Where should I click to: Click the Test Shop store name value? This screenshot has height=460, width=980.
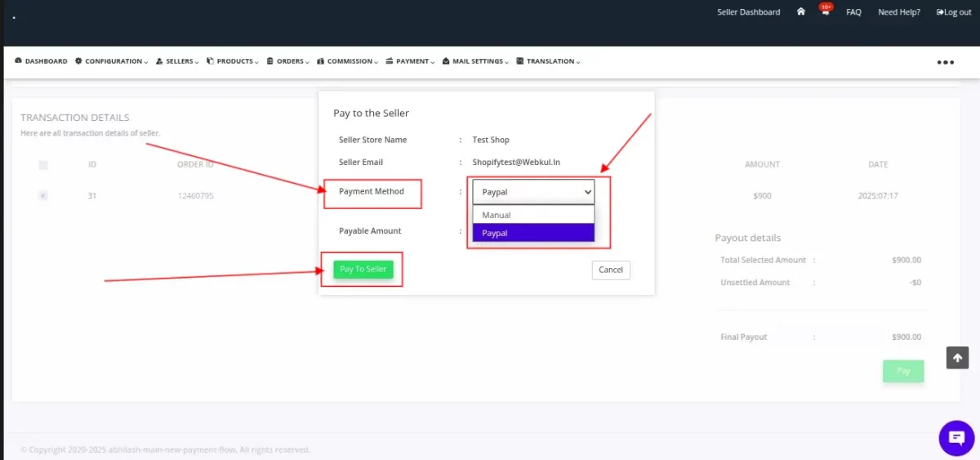(x=491, y=140)
